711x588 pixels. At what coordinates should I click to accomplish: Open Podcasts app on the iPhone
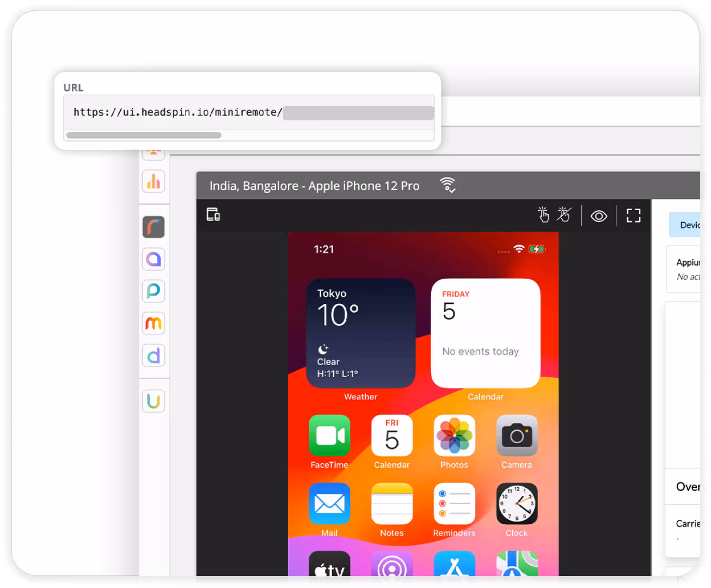[x=392, y=564]
